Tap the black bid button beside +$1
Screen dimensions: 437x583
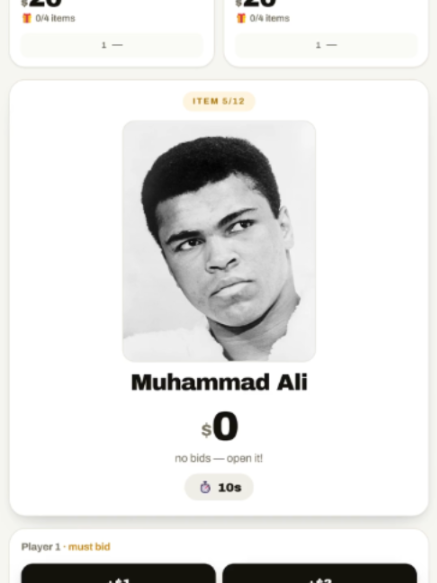[319, 574]
